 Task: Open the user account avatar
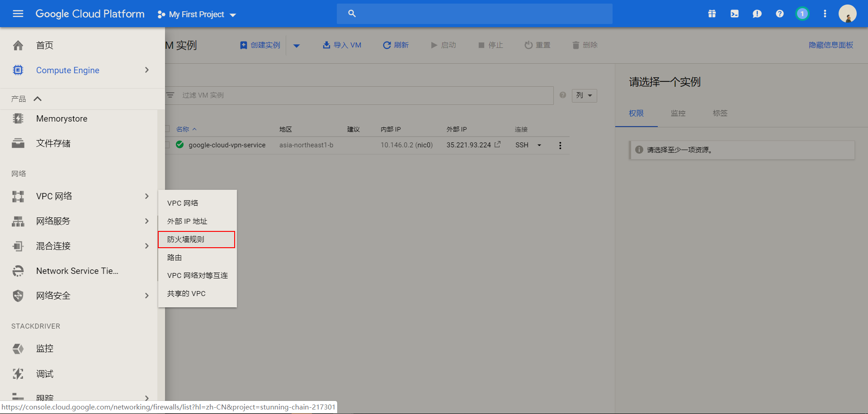[x=848, y=14]
